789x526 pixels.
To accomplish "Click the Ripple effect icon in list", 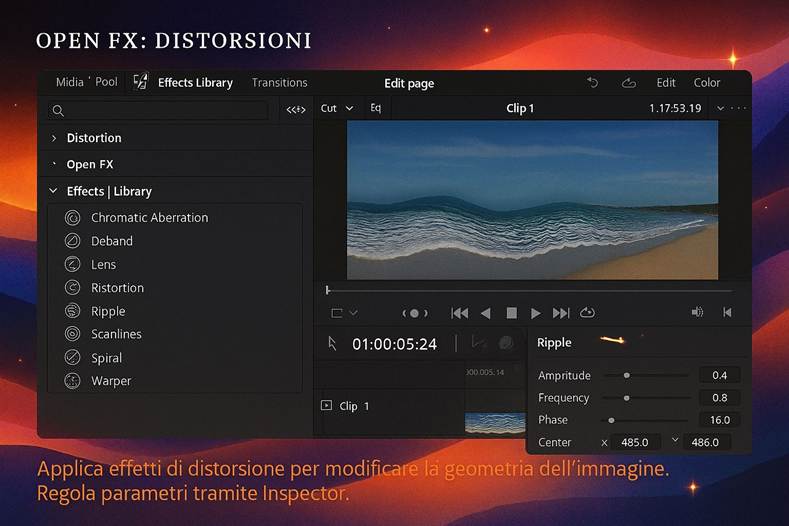I will (72, 311).
